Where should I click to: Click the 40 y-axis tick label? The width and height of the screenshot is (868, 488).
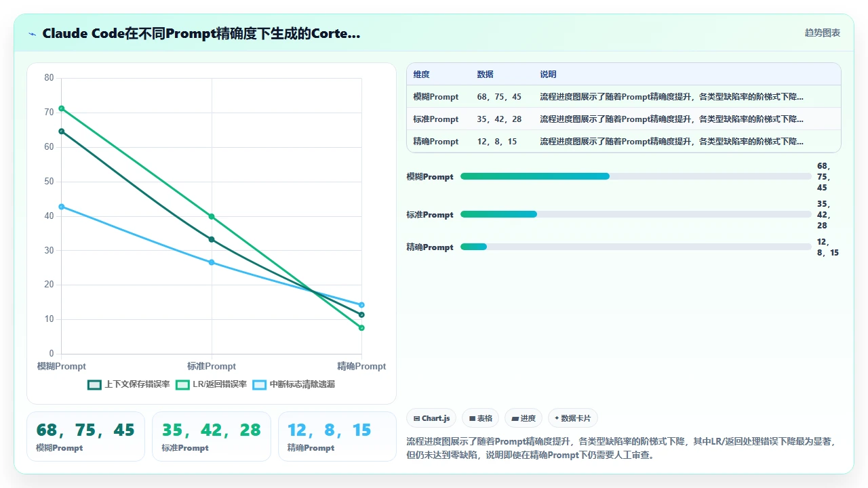tap(49, 216)
